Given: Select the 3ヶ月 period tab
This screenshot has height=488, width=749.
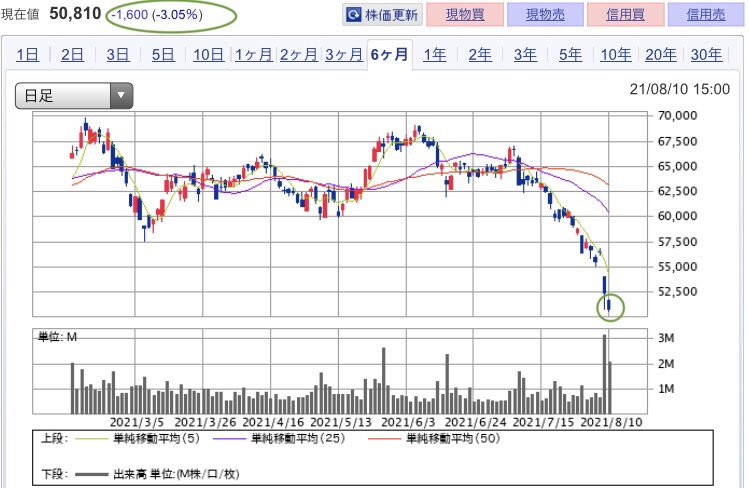Looking at the screenshot, I should coord(343,55).
